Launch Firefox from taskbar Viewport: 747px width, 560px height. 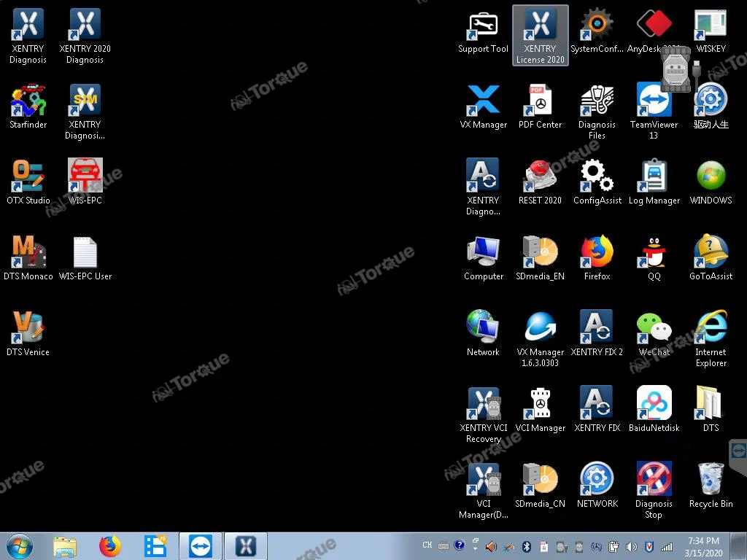(110, 546)
